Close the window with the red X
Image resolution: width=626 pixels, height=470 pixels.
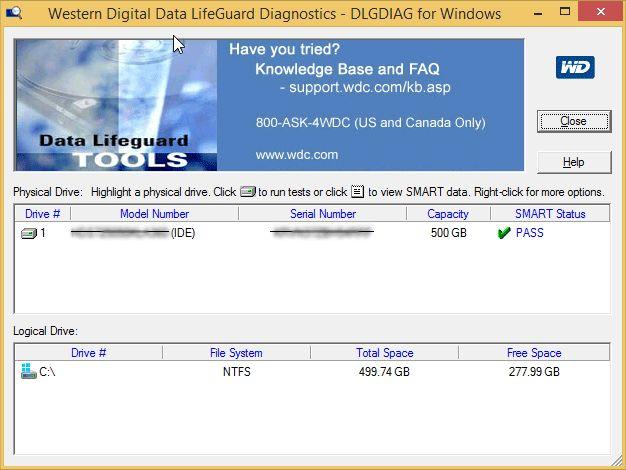pyautogui.click(x=600, y=12)
